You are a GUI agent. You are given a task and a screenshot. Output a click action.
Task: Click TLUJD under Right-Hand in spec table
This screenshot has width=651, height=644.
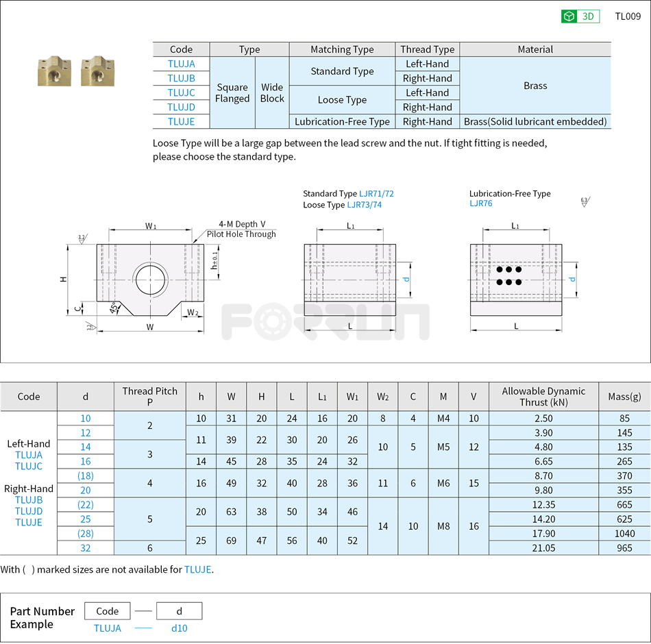pyautogui.click(x=29, y=511)
